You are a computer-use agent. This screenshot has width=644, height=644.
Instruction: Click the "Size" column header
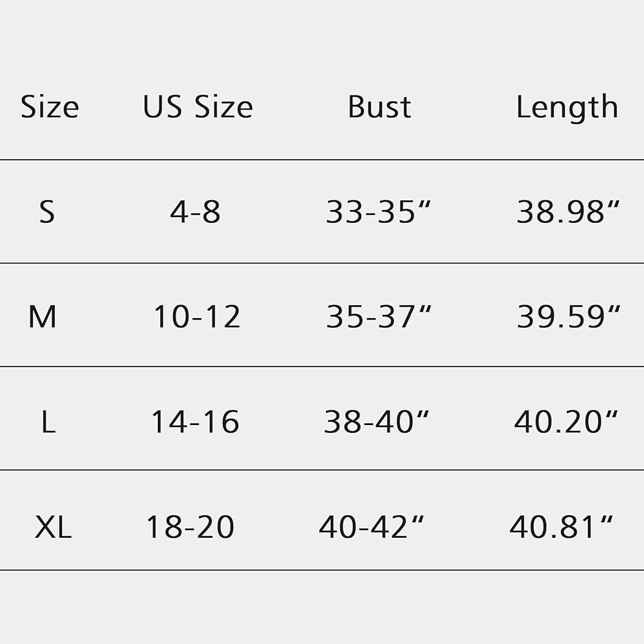50,107
